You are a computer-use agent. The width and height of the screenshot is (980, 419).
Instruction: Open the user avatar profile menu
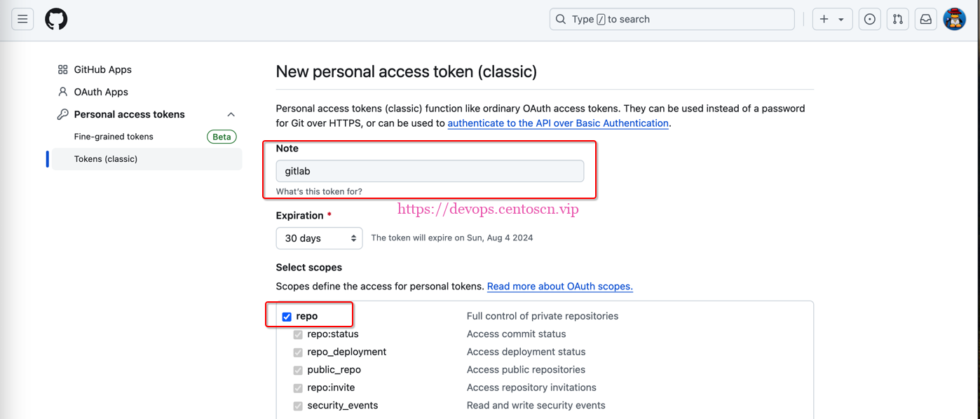pos(954,20)
